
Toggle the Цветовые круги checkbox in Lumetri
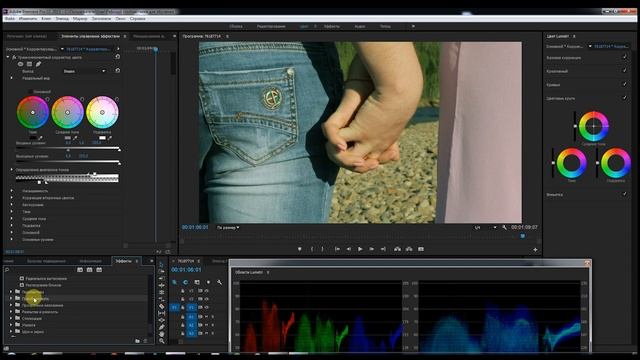pos(624,98)
